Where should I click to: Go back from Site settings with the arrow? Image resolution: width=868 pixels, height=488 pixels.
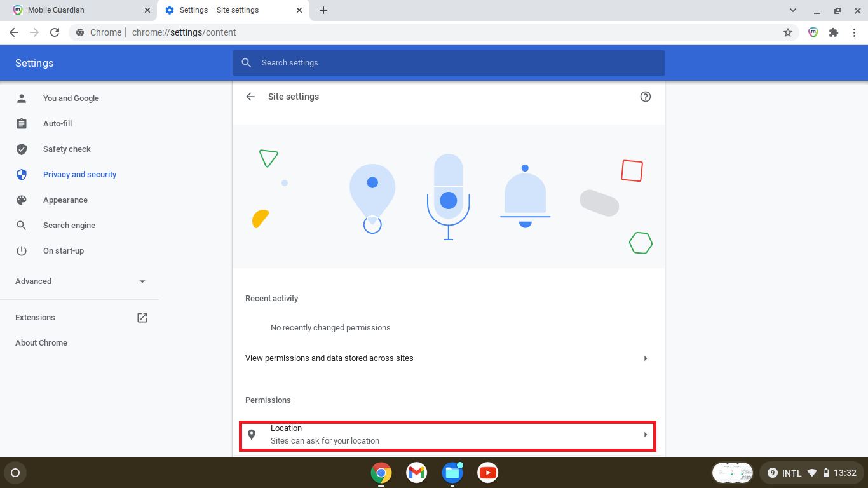(250, 97)
